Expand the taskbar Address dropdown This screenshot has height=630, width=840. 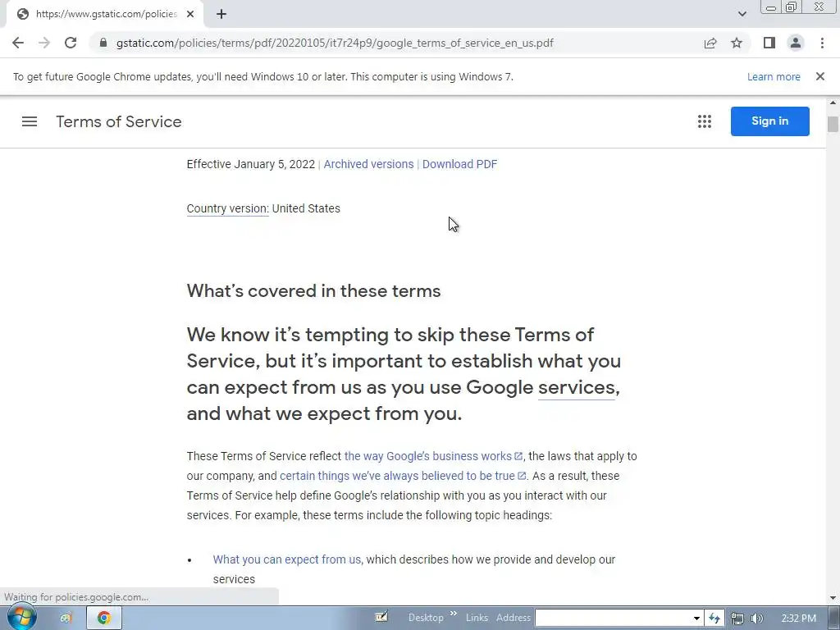696,619
